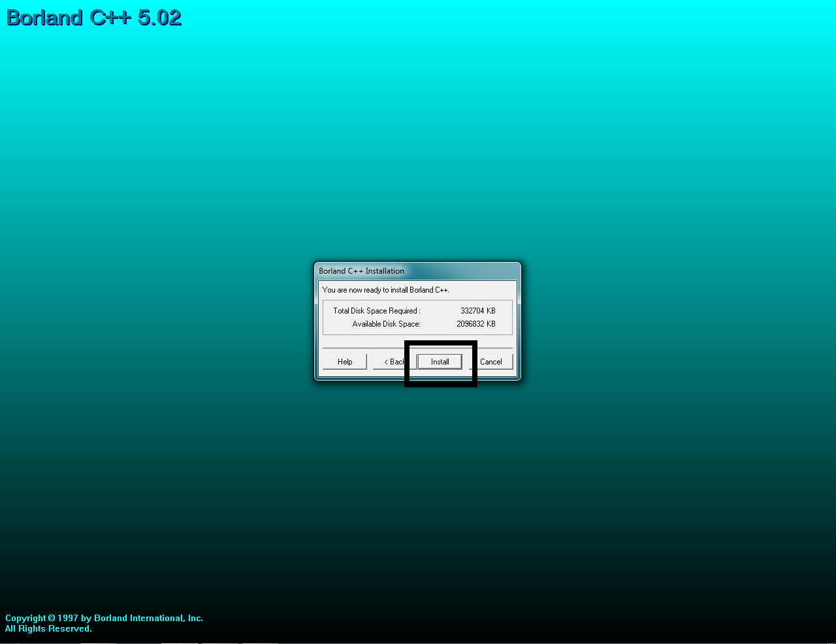
Task: Select the 'Available Disk Space:' label
Action: pyautogui.click(x=387, y=324)
